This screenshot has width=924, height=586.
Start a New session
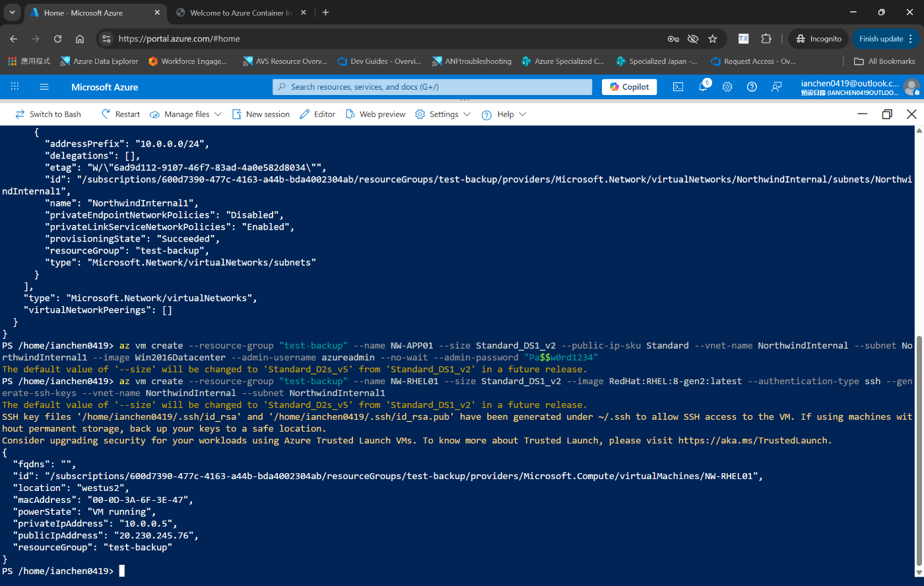(x=261, y=114)
